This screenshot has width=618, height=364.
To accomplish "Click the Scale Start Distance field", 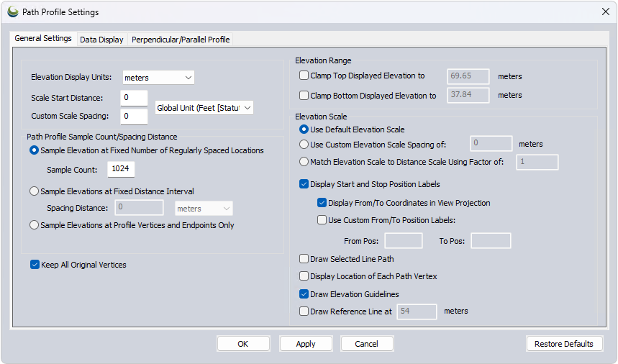I will pos(134,98).
